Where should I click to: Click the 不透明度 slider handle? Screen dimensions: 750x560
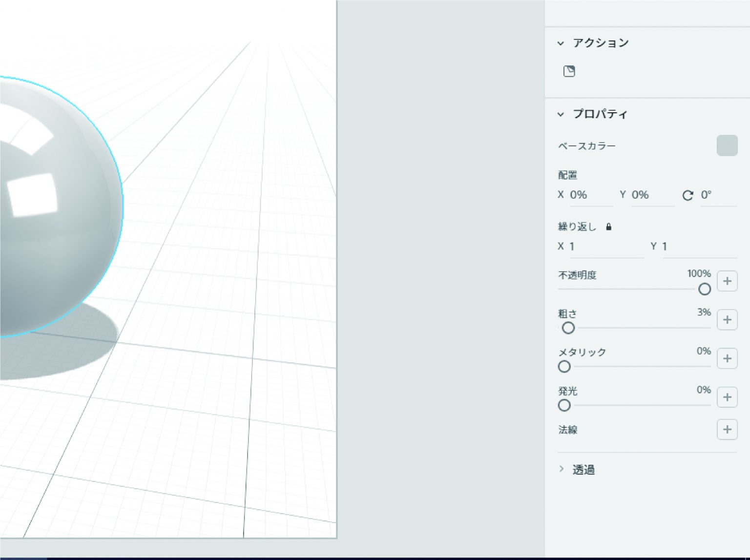pyautogui.click(x=705, y=290)
